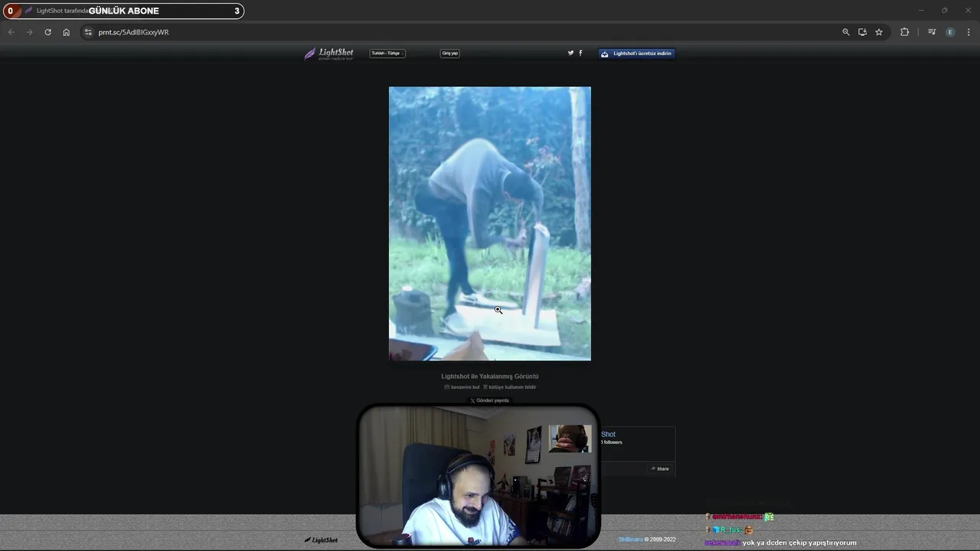Open the browser home page icon

pyautogui.click(x=67, y=32)
